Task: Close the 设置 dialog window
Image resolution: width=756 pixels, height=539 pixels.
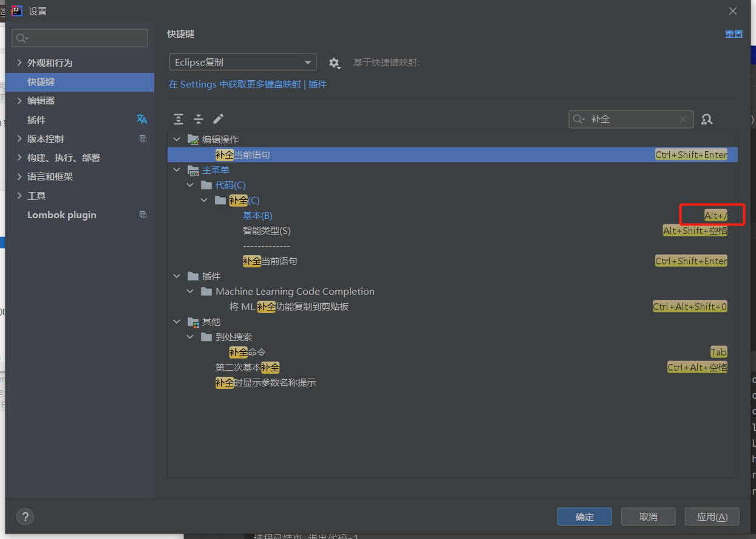Action: click(734, 11)
